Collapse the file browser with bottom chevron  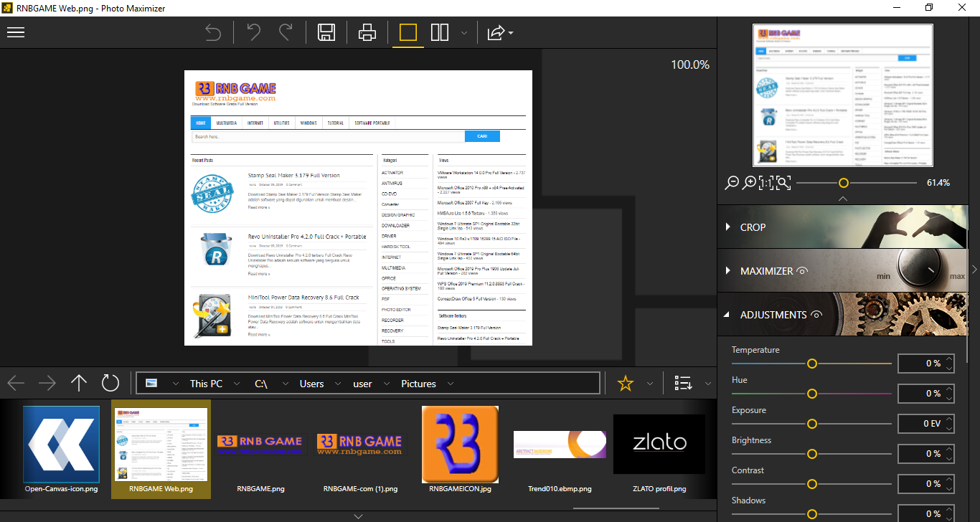coord(359,516)
